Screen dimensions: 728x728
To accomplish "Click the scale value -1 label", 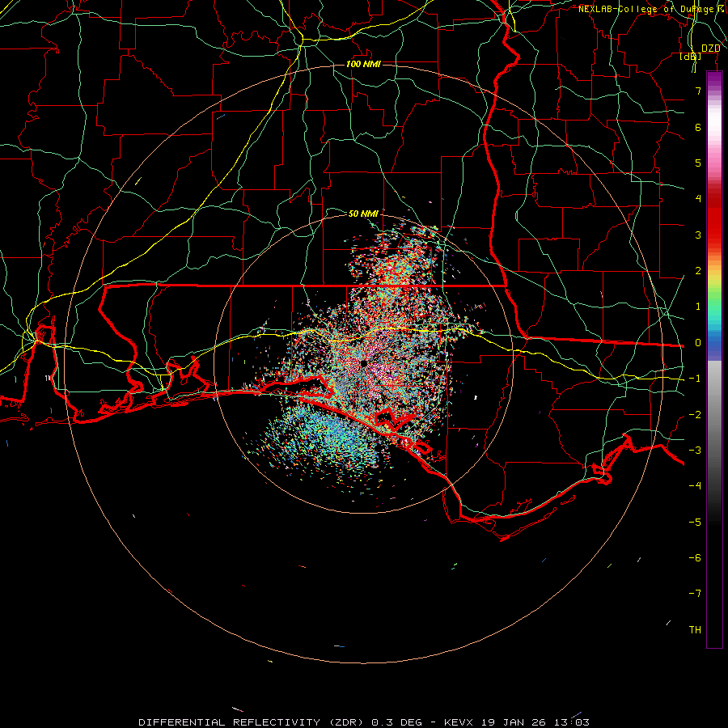I will [x=695, y=379].
